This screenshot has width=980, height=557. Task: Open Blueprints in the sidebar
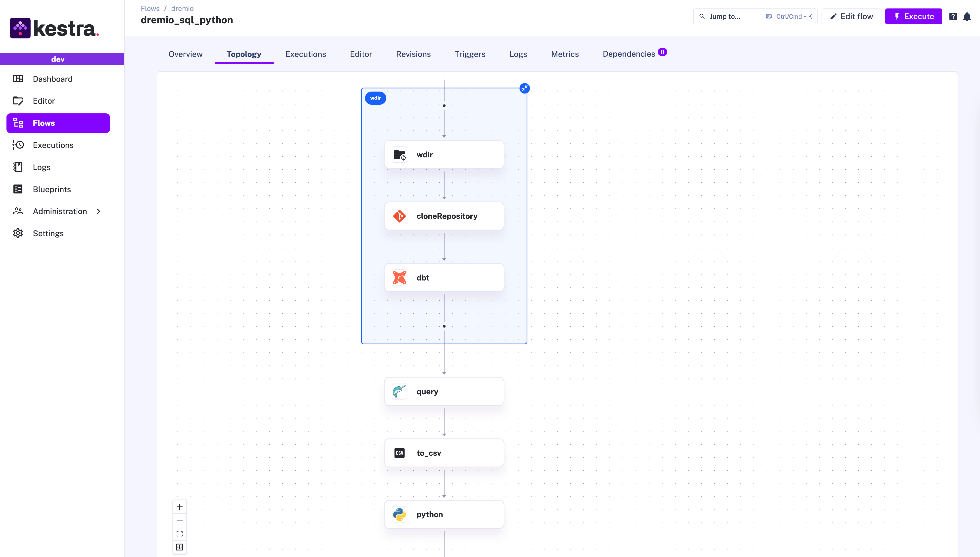(52, 189)
